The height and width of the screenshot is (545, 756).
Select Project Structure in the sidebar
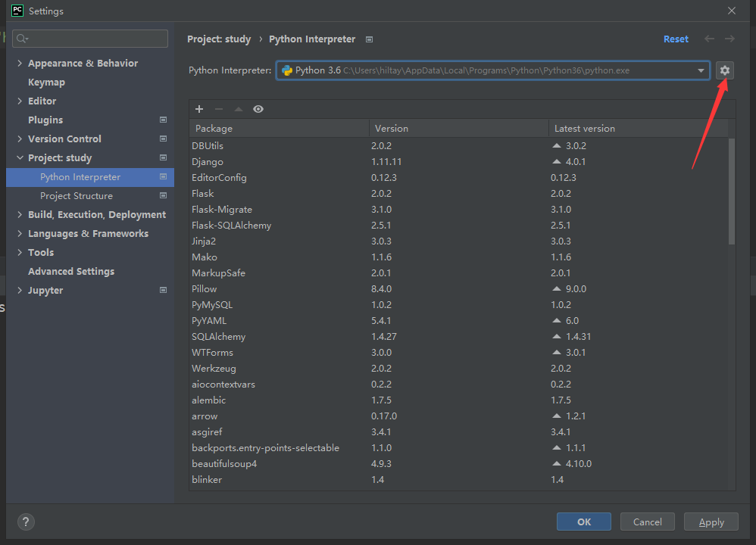click(x=77, y=195)
